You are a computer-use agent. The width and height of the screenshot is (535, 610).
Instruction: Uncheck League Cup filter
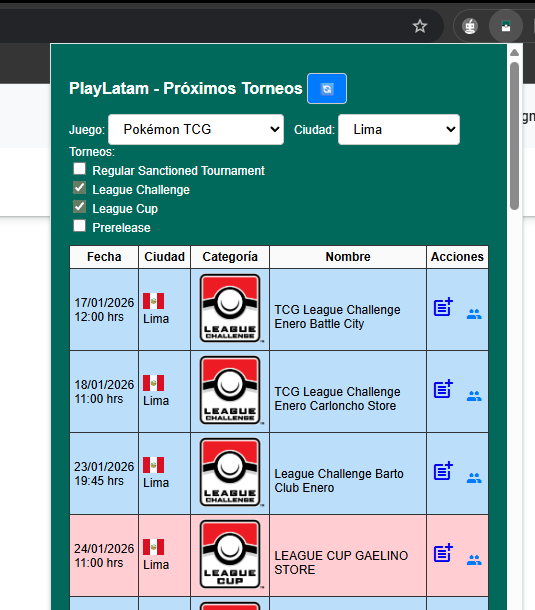pos(80,207)
